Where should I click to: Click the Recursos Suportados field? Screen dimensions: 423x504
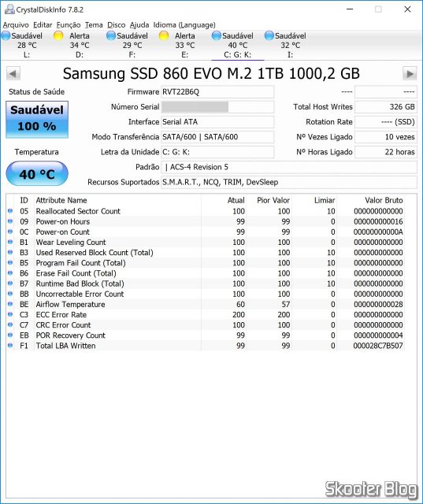pos(288,182)
